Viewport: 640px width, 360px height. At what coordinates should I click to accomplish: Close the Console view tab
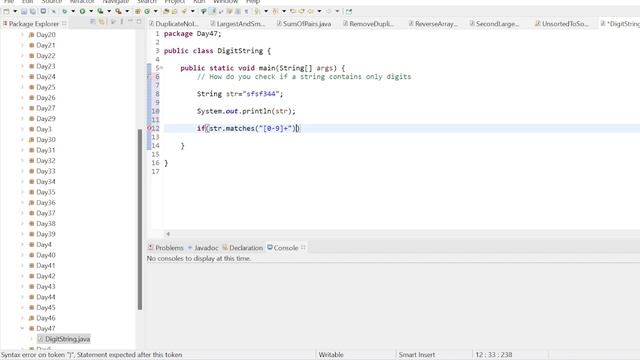coord(303,247)
